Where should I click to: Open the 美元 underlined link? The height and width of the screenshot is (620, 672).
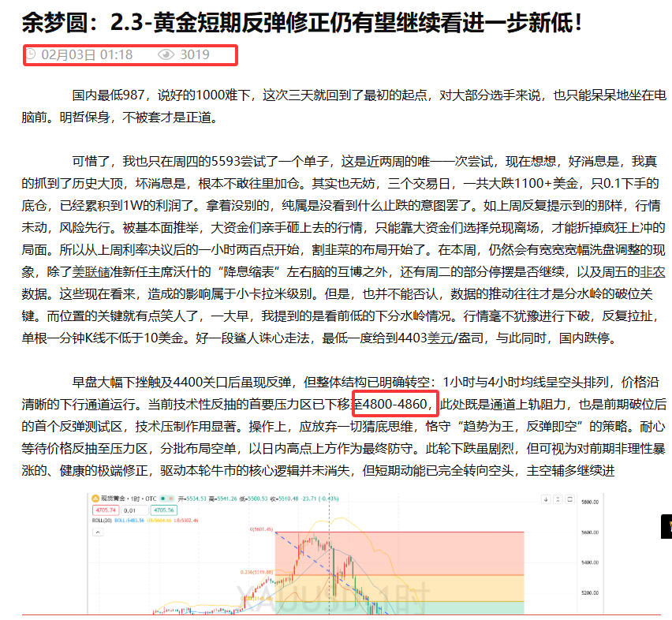click(x=439, y=338)
